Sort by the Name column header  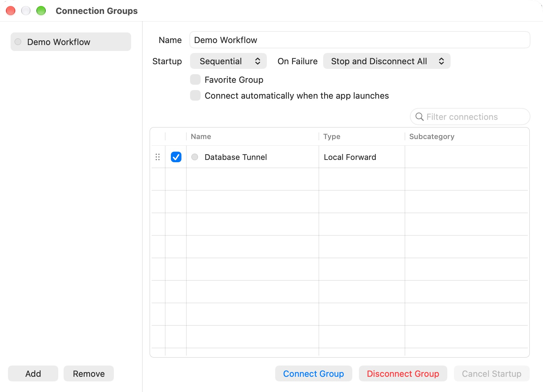(x=252, y=136)
